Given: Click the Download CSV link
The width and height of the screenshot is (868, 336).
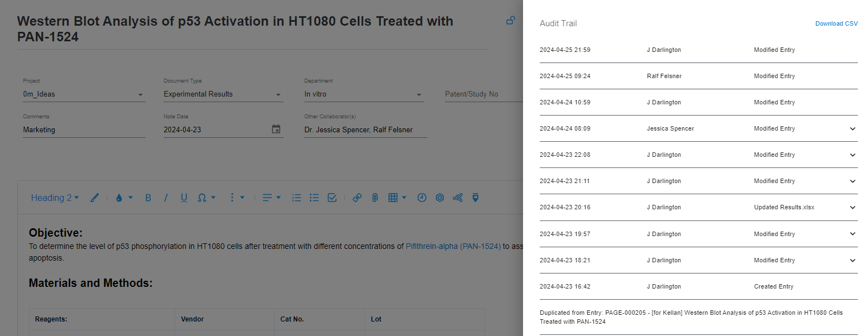Looking at the screenshot, I should (x=836, y=23).
